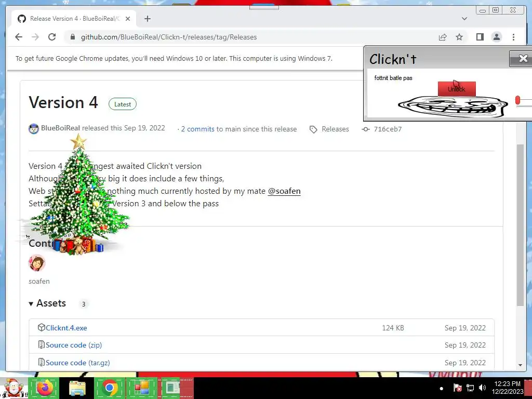This screenshot has width=532, height=399.
Task: Open Chrome three-dot menu
Action: click(x=513, y=37)
